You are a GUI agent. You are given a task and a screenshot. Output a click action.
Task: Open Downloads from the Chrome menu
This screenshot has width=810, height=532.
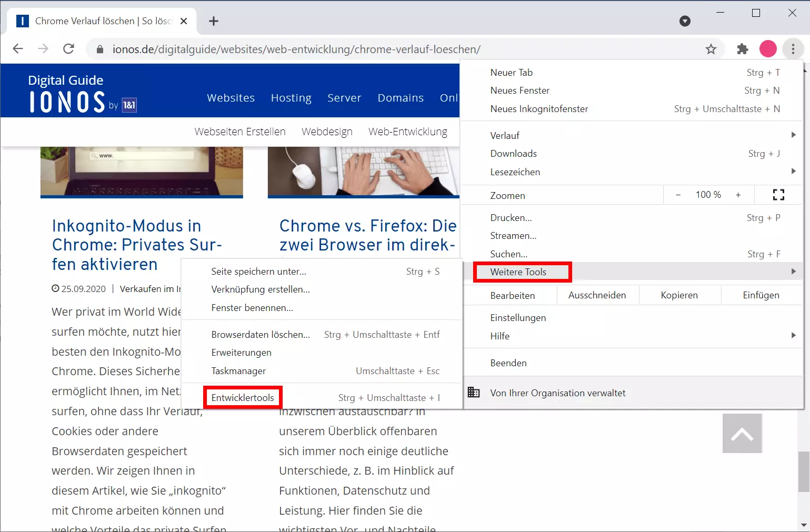pyautogui.click(x=632, y=154)
